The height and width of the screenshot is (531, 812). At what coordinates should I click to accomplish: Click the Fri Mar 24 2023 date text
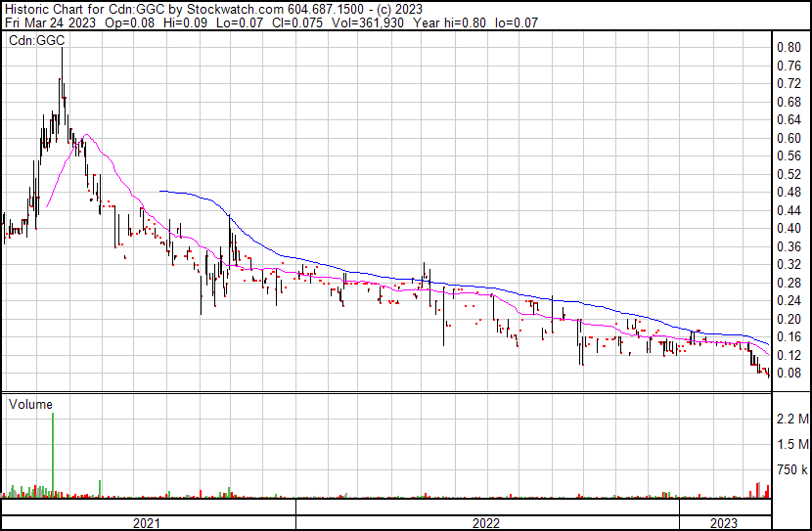[48, 22]
